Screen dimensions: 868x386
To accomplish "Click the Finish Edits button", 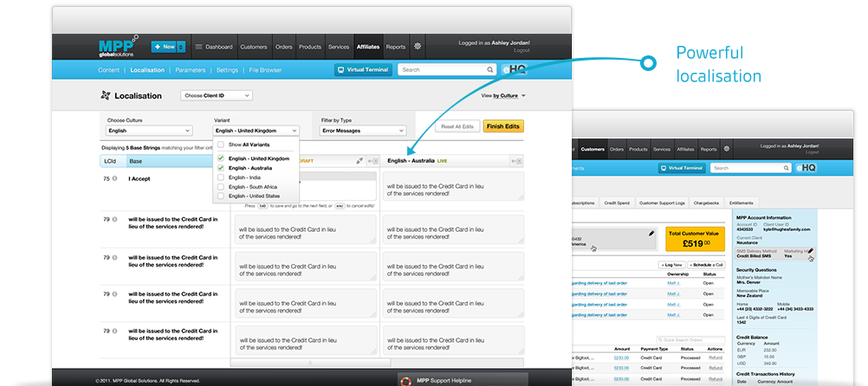I will tap(503, 126).
